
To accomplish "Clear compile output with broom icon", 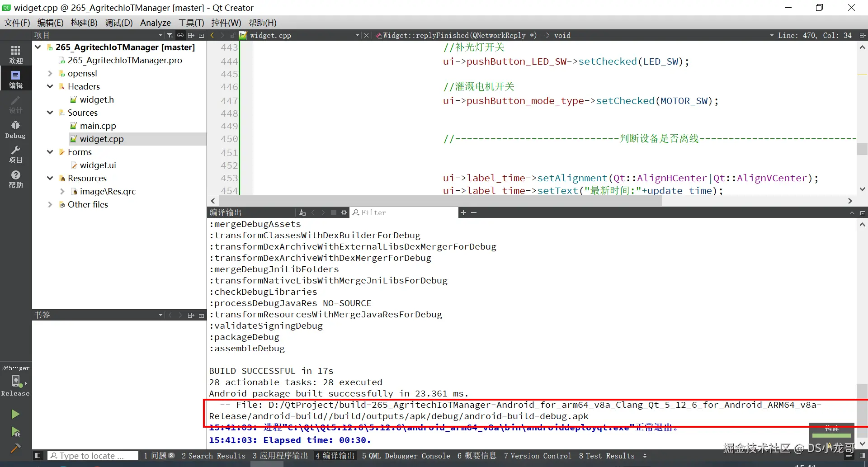I will [302, 212].
